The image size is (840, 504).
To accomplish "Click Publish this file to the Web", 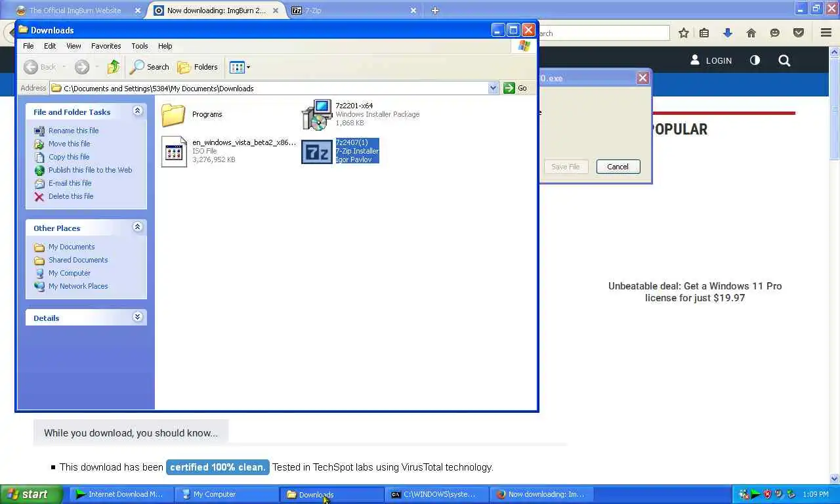I will pos(90,170).
